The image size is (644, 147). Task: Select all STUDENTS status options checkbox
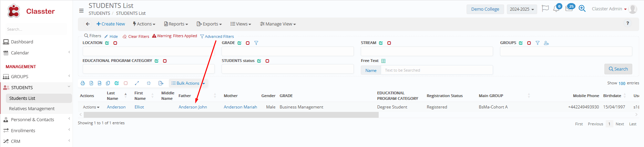(x=259, y=61)
